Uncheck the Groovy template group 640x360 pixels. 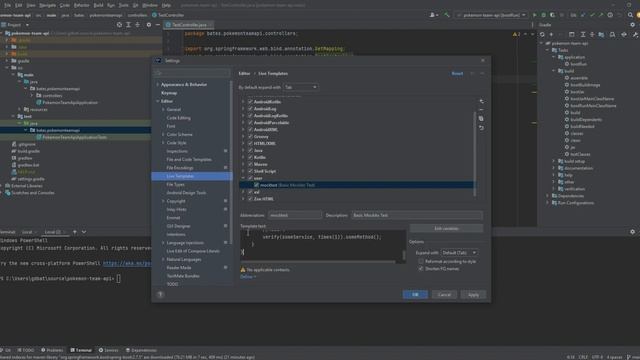250,136
